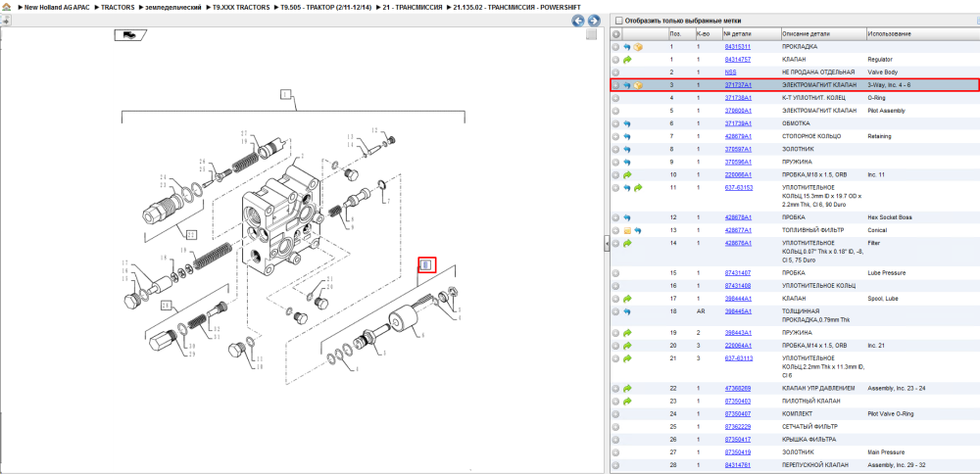Open part number link 84315311
Viewport: 980px width, 474px height.
point(738,47)
